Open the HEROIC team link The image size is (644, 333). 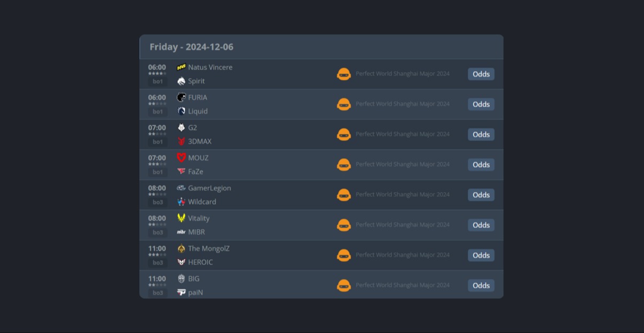click(200, 262)
